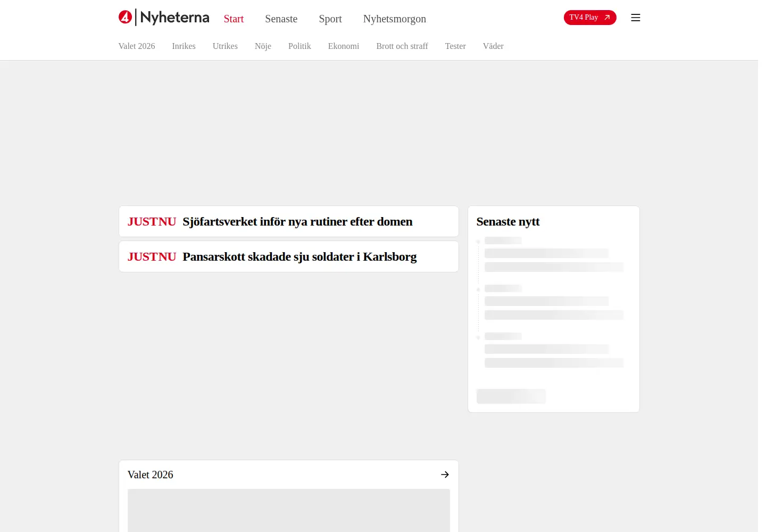Select the Inrikes category

point(184,46)
